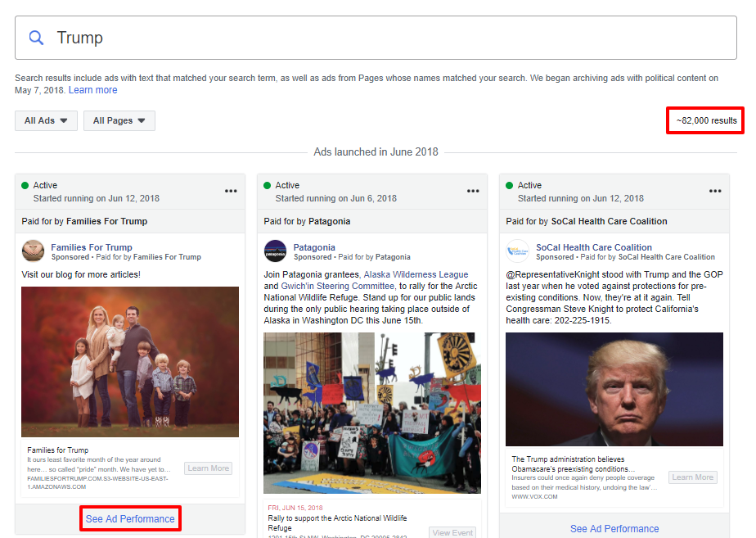Screen dimensions: 756x538
Task: Click the SoCal Health Care Coalition avatar
Action: [x=517, y=251]
